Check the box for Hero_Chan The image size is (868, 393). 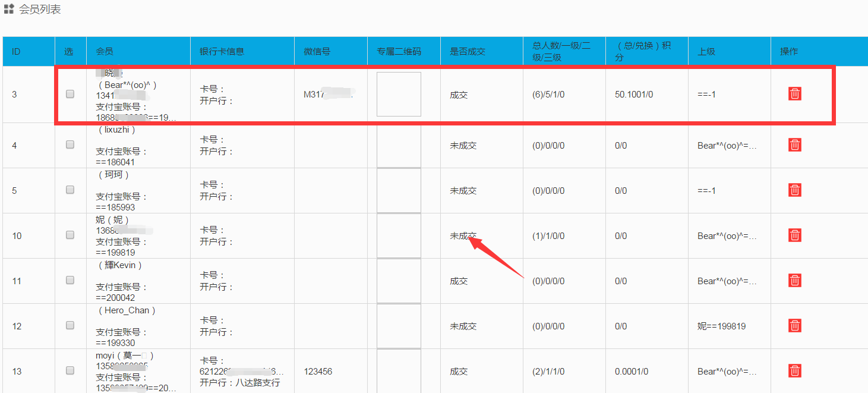click(70, 325)
